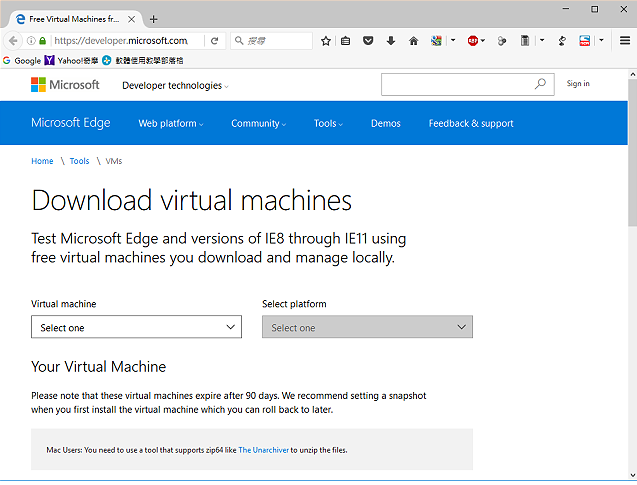Go to the browser home page icon
637x485 pixels.
coord(414,41)
